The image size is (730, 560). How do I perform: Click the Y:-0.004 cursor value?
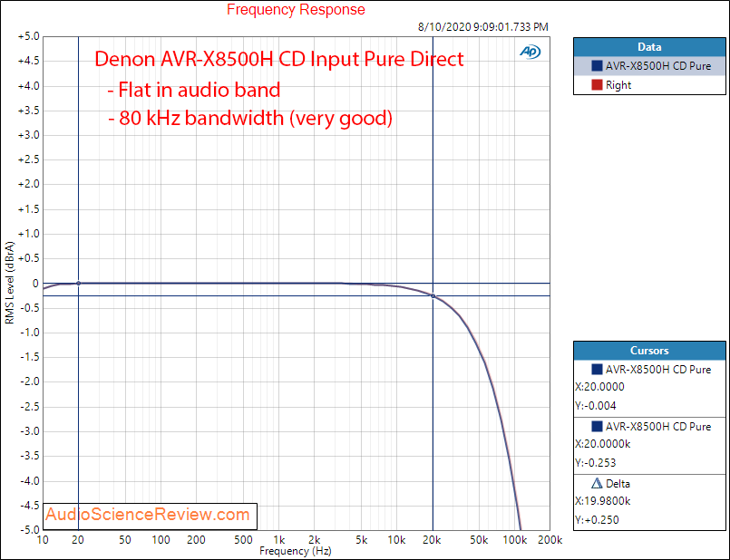pyautogui.click(x=596, y=406)
